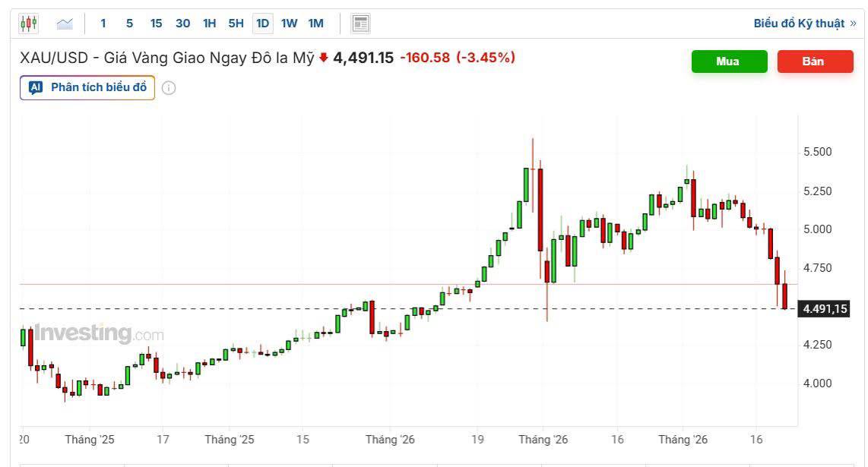The image size is (868, 467).
Task: Click the red Bán button
Action: [815, 62]
